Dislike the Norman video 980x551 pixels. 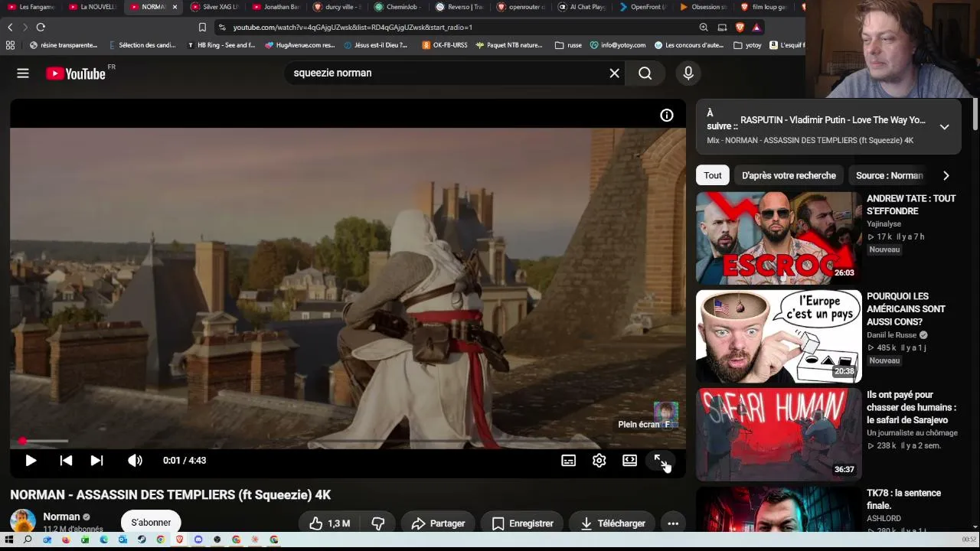[x=378, y=523]
